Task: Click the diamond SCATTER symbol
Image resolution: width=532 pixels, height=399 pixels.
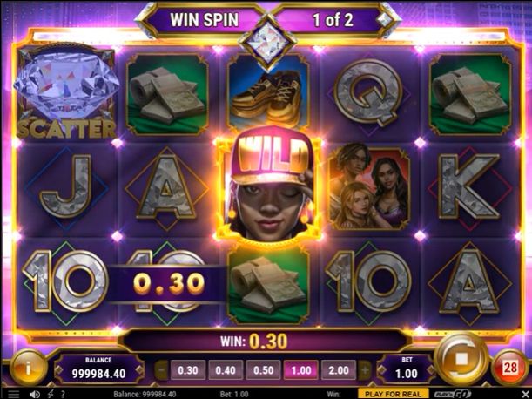Action: pos(66,92)
